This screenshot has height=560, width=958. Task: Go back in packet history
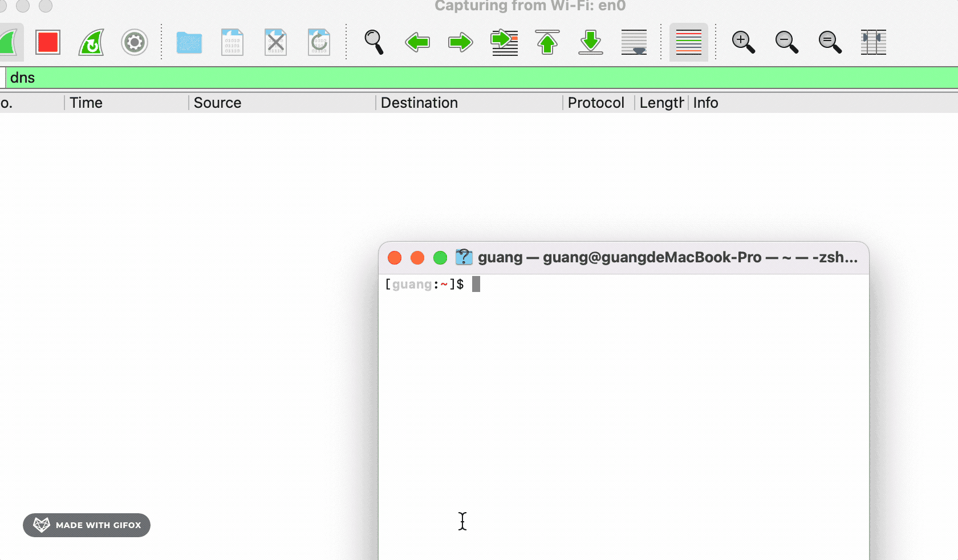(417, 42)
